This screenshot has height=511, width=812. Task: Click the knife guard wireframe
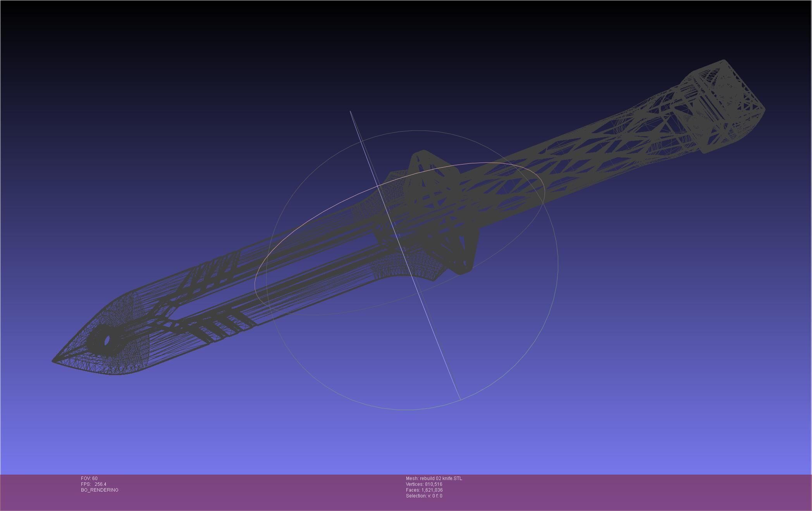click(x=442, y=212)
